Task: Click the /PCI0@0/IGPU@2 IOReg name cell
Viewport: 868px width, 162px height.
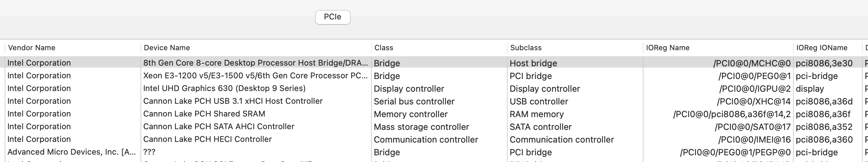Action: [755, 89]
